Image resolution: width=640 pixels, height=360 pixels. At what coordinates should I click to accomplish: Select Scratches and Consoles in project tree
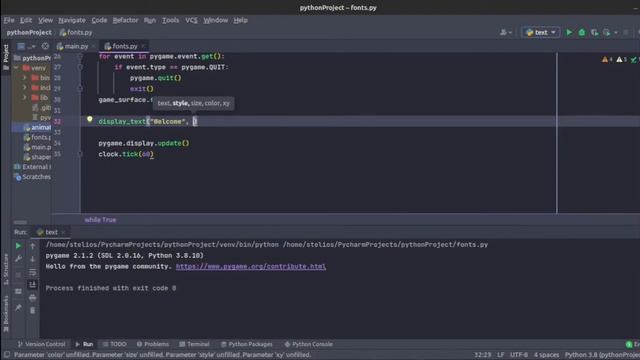click(x=33, y=177)
